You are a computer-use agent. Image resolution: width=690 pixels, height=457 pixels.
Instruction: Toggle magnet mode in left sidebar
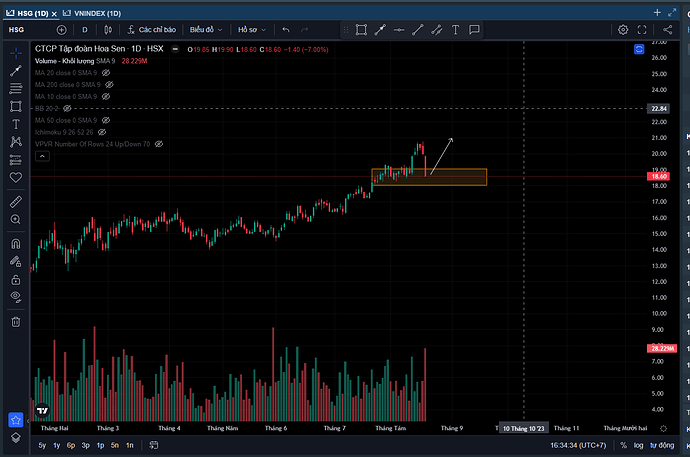(16, 244)
